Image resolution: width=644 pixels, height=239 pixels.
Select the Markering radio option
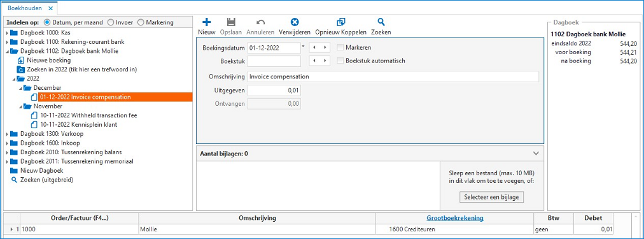[141, 22]
